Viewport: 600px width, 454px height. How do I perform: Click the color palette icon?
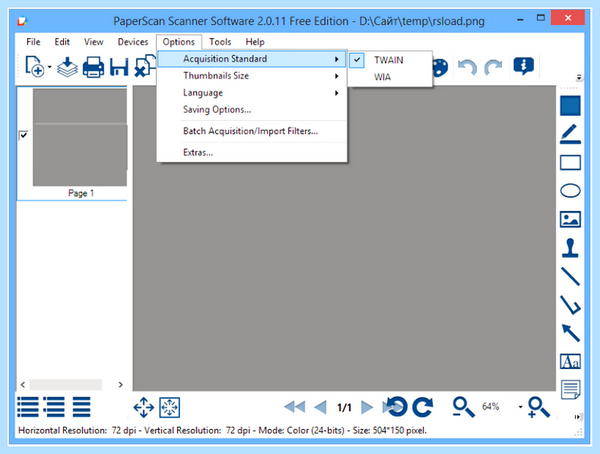click(440, 67)
